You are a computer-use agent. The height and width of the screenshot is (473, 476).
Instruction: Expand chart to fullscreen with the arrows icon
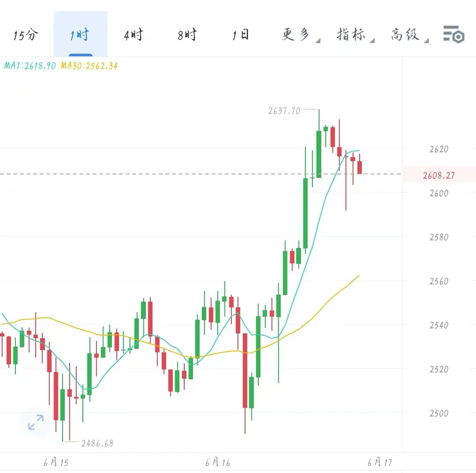click(36, 422)
